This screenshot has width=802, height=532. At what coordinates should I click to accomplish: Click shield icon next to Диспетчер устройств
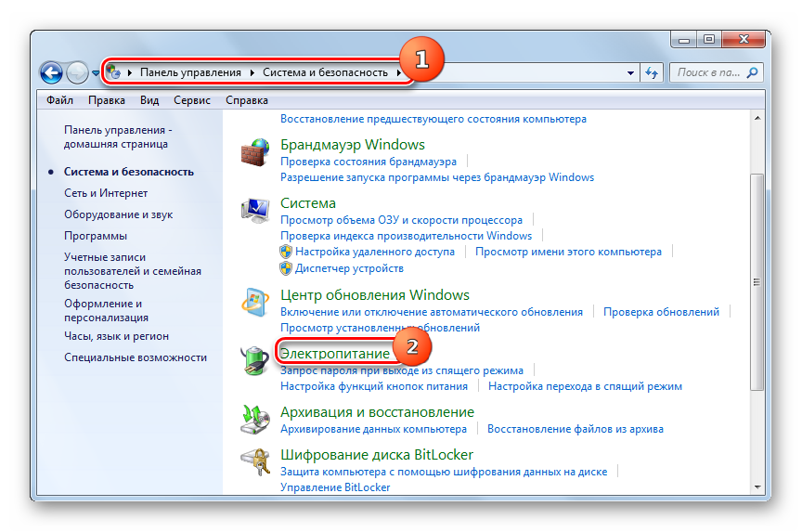(286, 268)
